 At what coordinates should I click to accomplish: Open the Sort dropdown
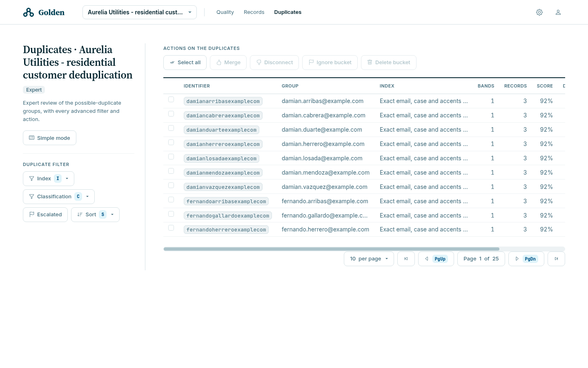tap(95, 215)
